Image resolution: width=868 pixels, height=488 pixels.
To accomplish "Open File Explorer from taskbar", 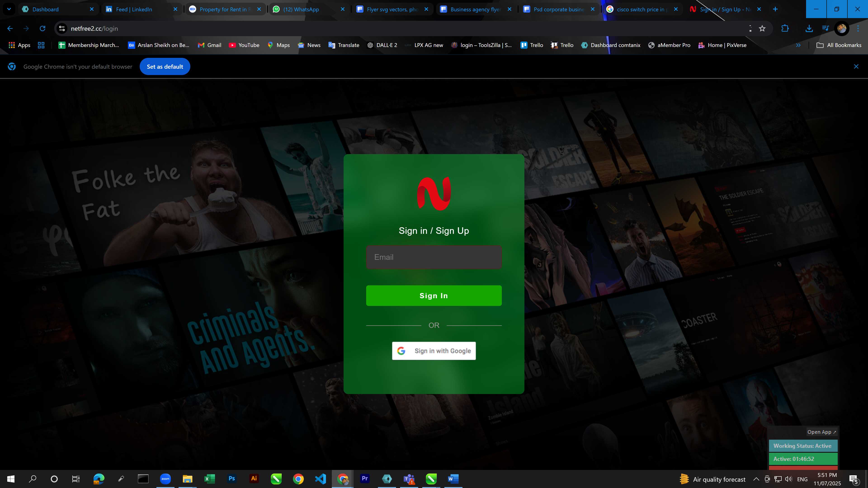I will (187, 479).
